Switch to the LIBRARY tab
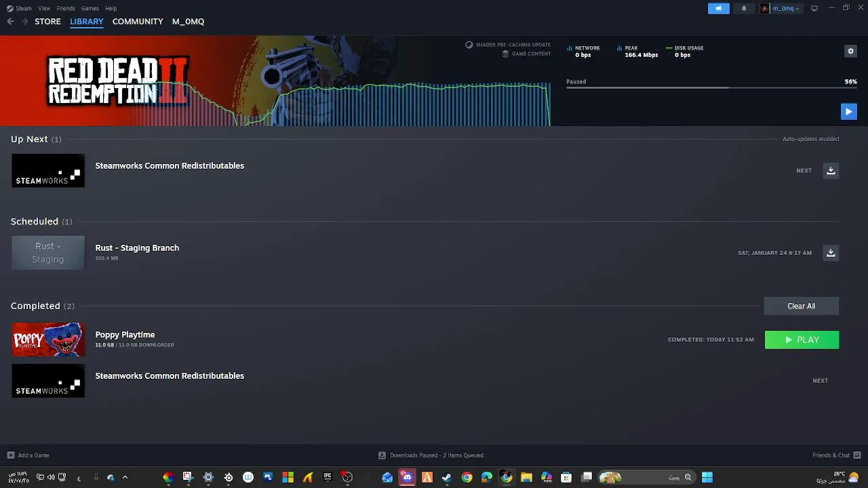The image size is (868, 488). click(87, 22)
